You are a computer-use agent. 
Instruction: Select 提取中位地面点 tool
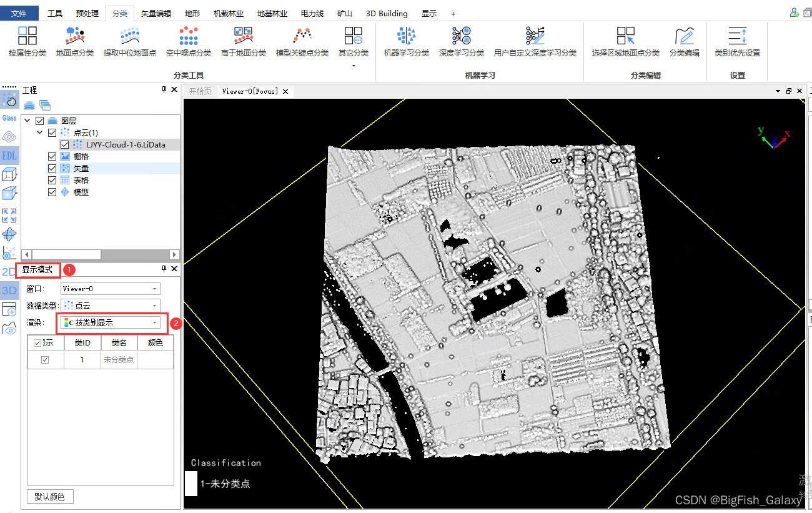[x=130, y=41]
